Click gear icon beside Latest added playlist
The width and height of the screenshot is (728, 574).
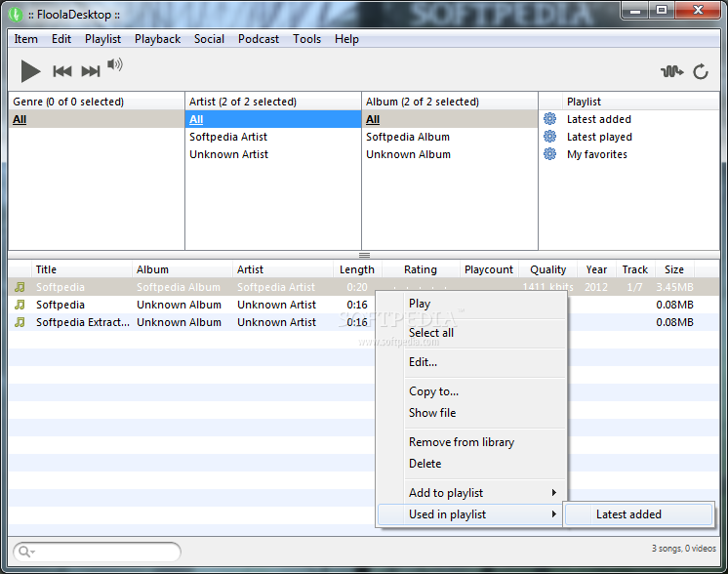549,119
